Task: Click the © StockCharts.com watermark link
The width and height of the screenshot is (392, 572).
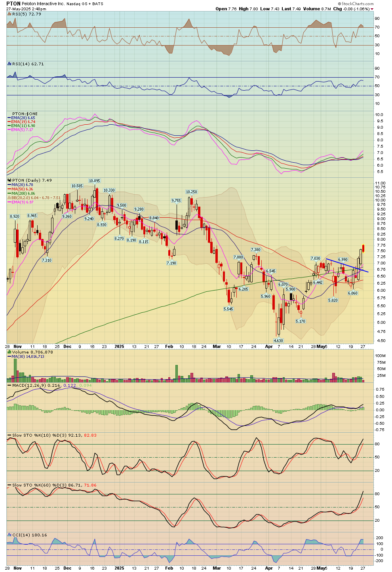Action: (x=355, y=4)
